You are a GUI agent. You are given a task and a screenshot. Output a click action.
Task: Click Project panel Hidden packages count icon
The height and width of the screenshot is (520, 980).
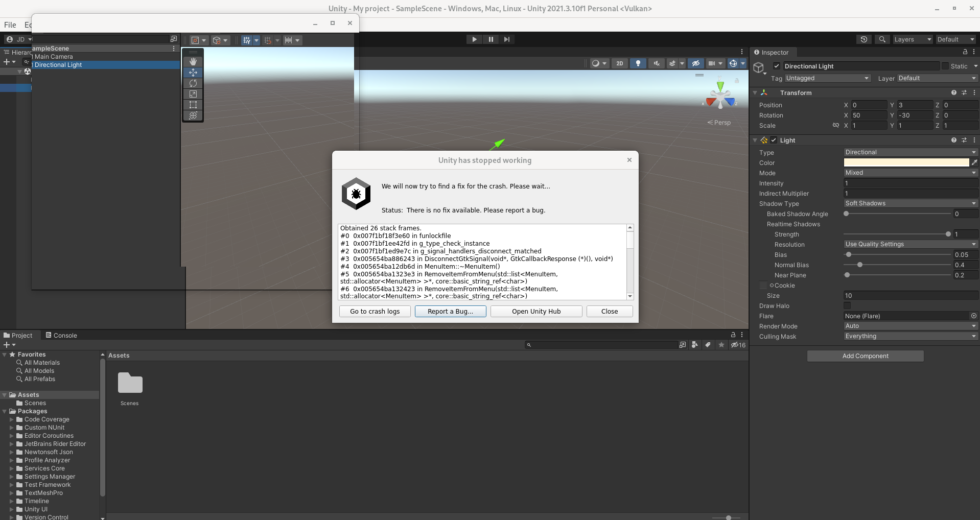(x=738, y=345)
